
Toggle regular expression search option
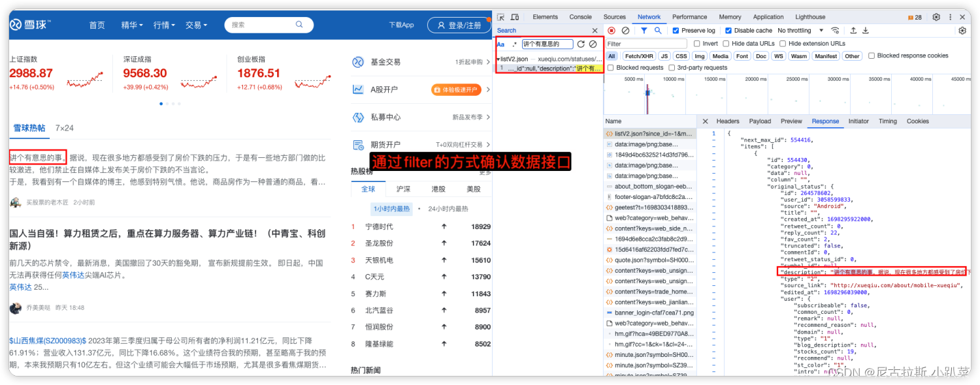pyautogui.click(x=514, y=44)
